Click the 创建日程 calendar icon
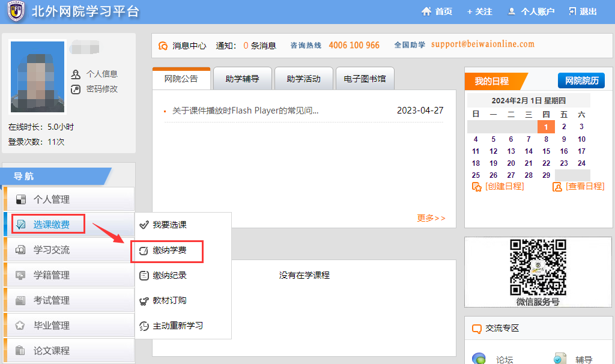The height and width of the screenshot is (364, 615). [477, 187]
